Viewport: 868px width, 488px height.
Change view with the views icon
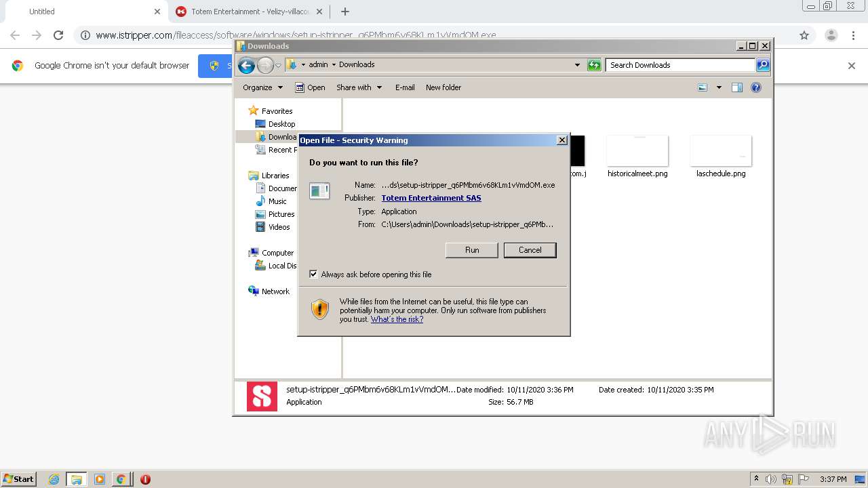[703, 87]
